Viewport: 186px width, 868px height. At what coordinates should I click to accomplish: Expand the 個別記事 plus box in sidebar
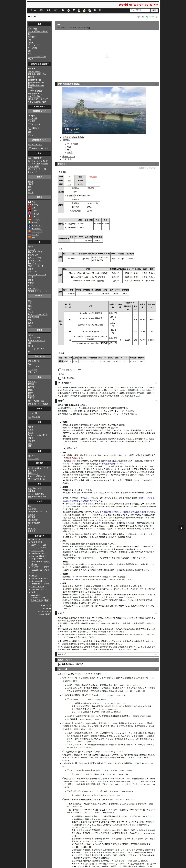[30, 128]
